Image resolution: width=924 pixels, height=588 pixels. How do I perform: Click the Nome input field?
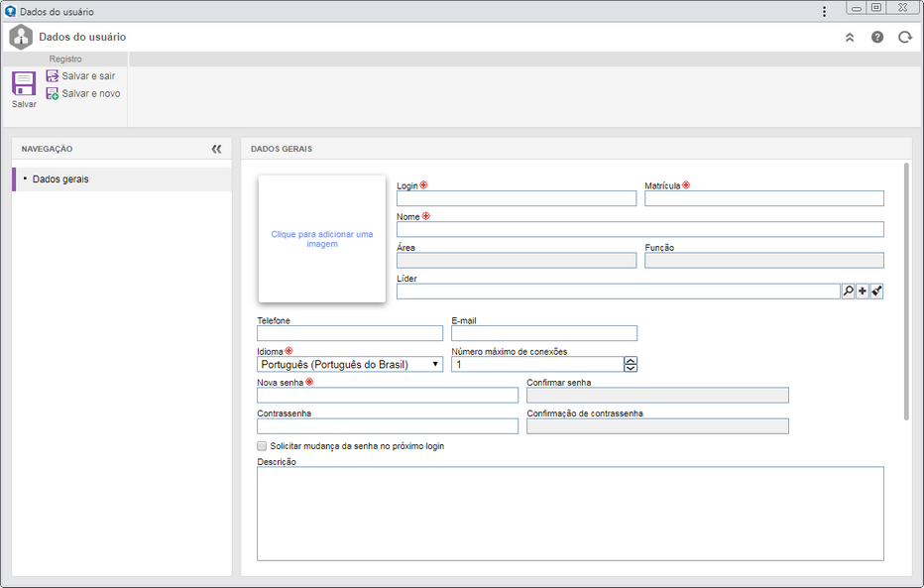640,229
